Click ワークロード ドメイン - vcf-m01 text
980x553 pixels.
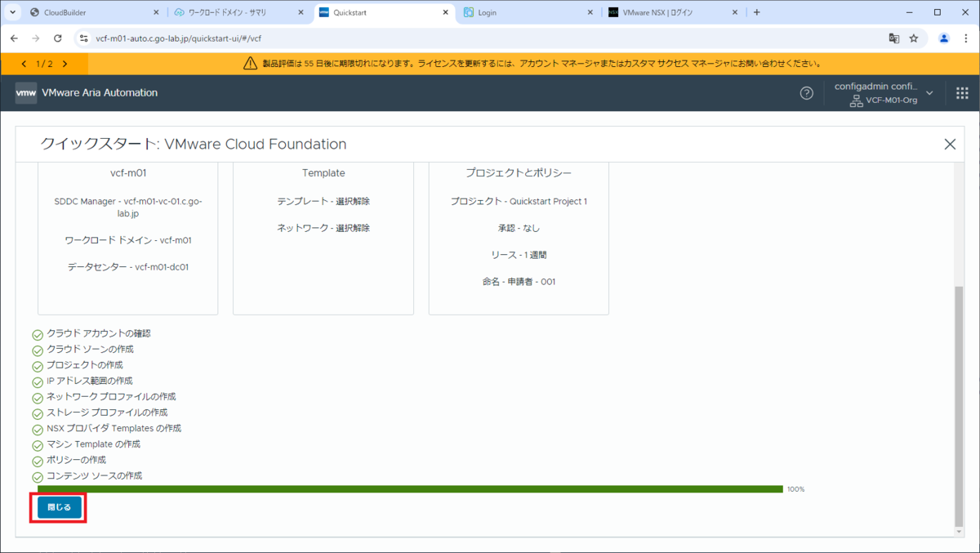(x=128, y=240)
